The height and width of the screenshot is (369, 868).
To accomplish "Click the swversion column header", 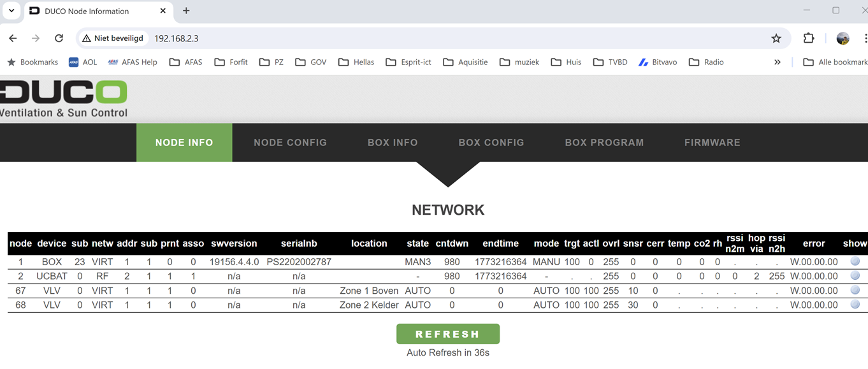I will (x=234, y=243).
